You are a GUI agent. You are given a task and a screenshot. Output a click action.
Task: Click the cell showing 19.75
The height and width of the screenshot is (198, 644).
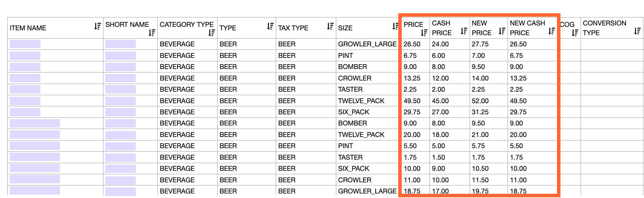(480, 191)
